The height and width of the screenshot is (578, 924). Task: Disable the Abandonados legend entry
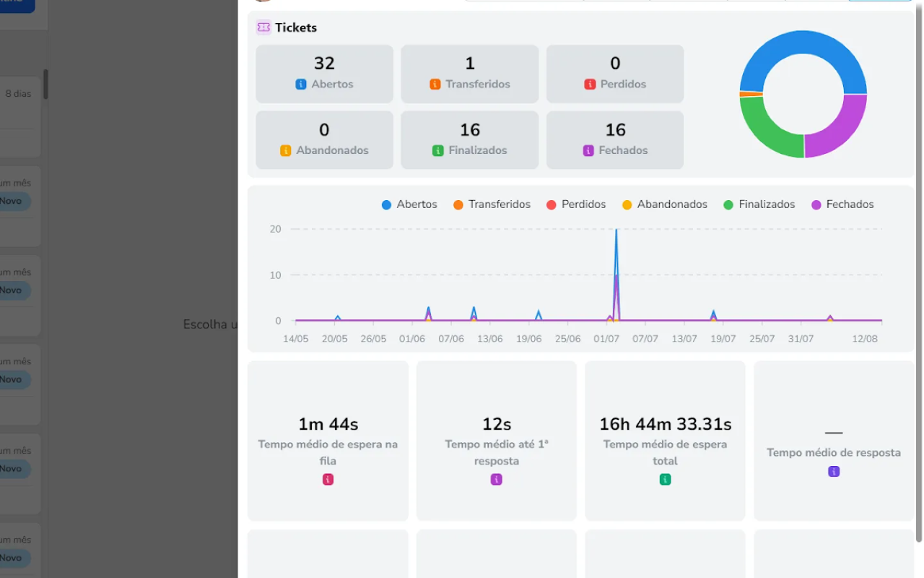(665, 204)
